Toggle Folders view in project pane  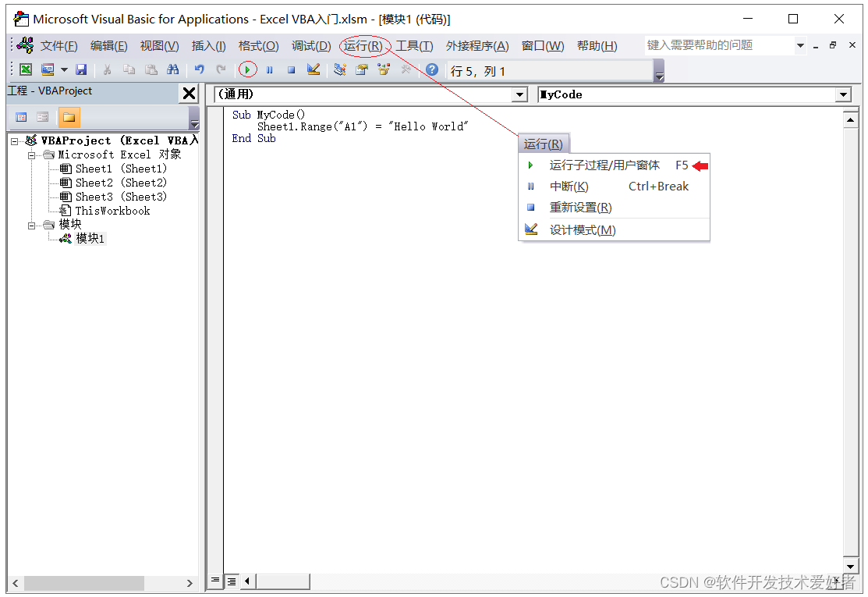[69, 117]
